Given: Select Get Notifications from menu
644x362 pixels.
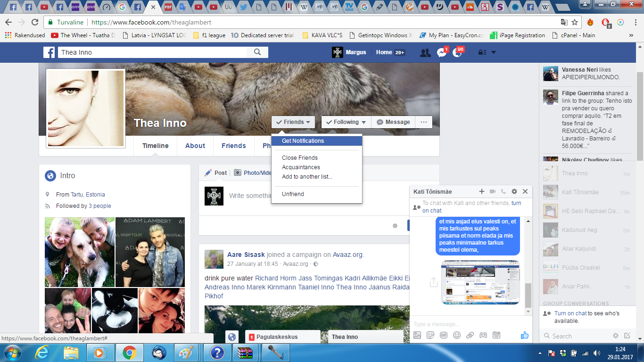Looking at the screenshot, I should pyautogui.click(x=317, y=141).
